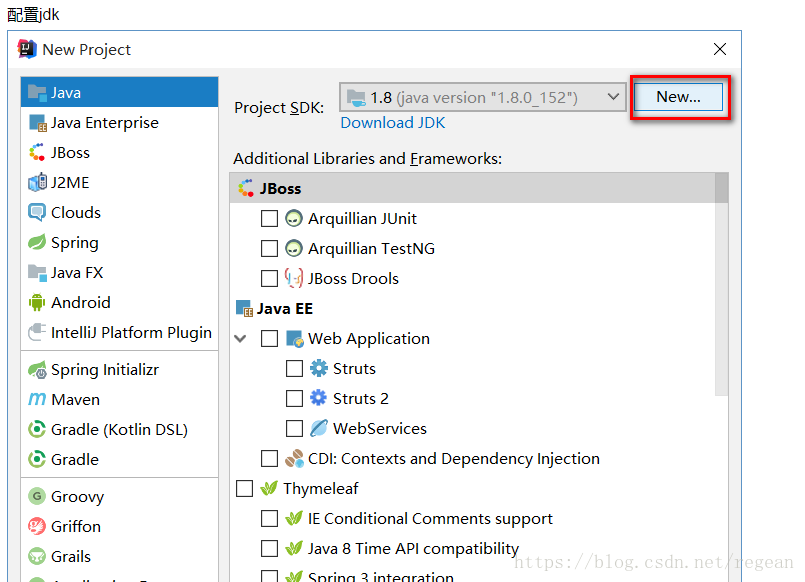
Task: Click the IE Conditional Comments leaf icon
Action: [294, 518]
